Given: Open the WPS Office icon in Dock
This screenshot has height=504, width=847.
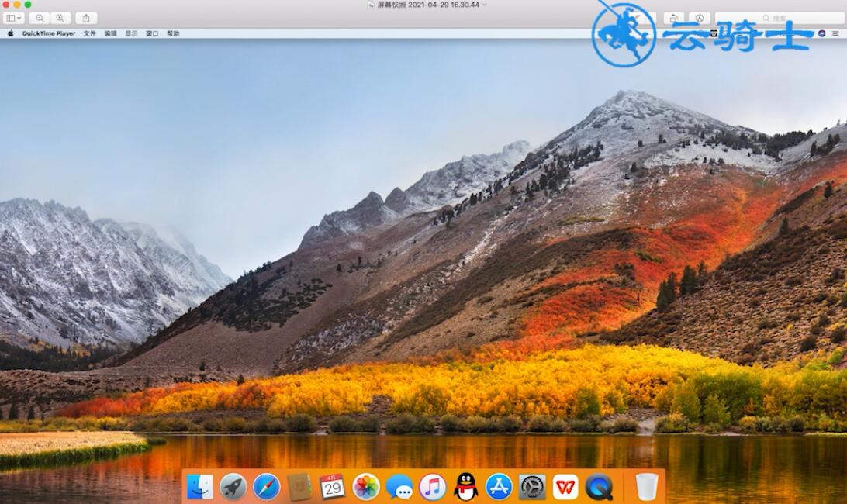Looking at the screenshot, I should point(565,487).
